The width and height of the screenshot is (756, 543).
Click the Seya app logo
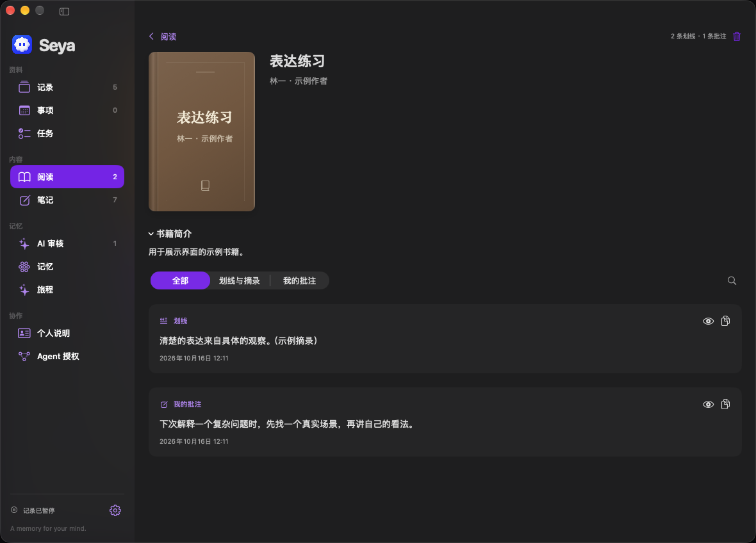click(x=22, y=45)
